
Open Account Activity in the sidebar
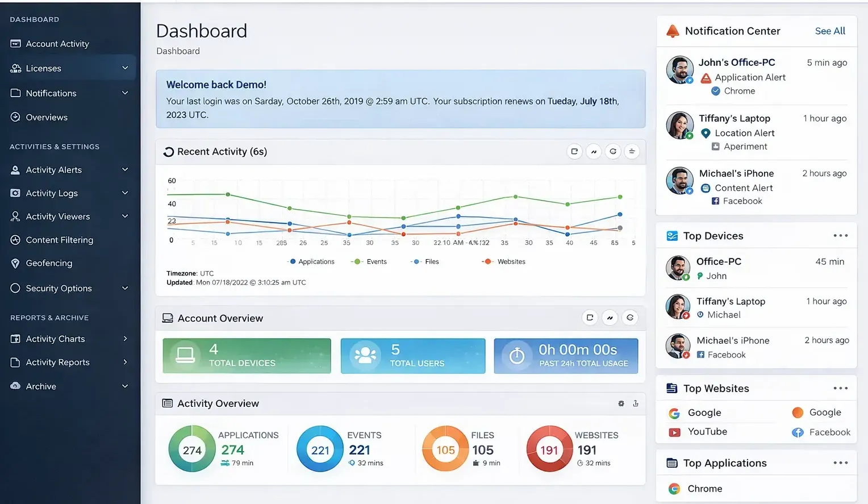point(57,44)
